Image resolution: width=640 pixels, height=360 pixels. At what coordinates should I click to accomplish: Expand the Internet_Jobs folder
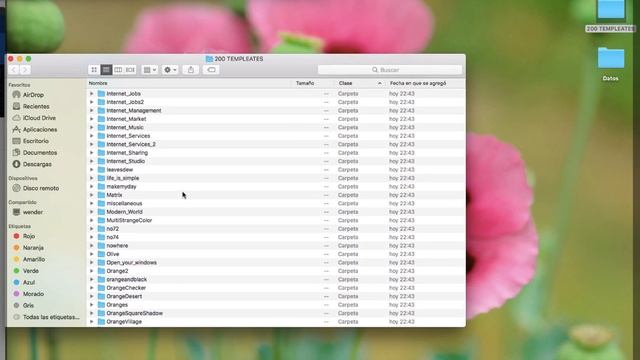[x=91, y=94]
